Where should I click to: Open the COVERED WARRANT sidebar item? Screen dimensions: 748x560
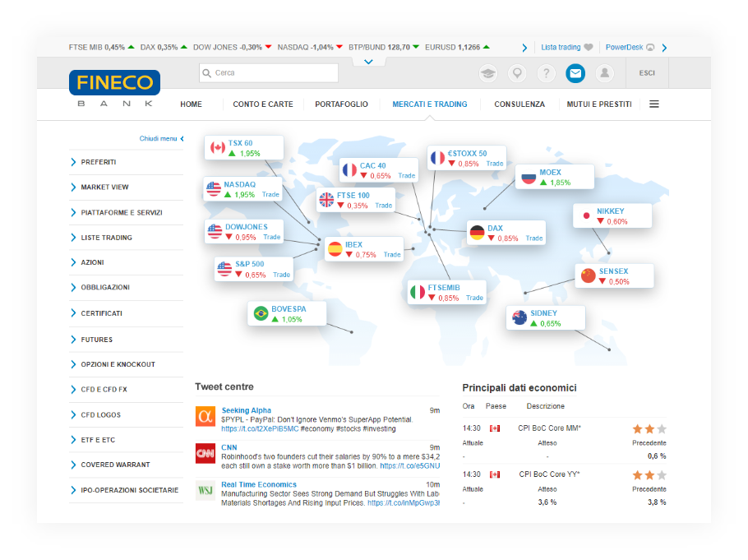coord(126,465)
